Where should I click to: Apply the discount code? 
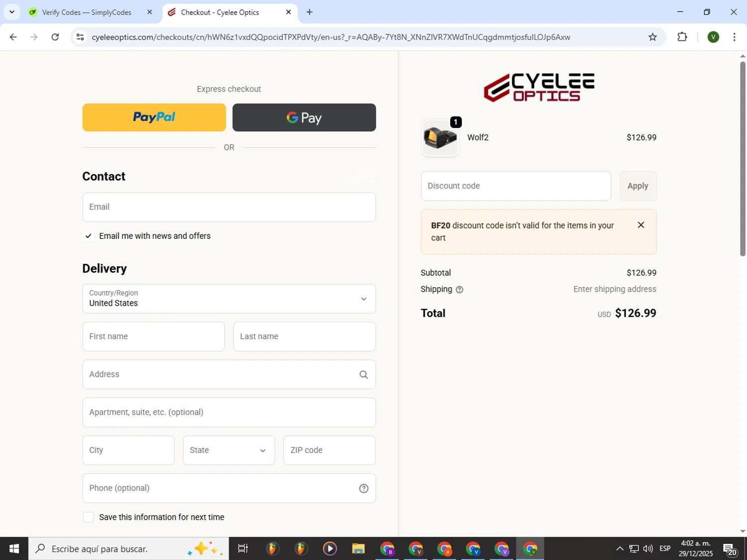[x=637, y=186]
